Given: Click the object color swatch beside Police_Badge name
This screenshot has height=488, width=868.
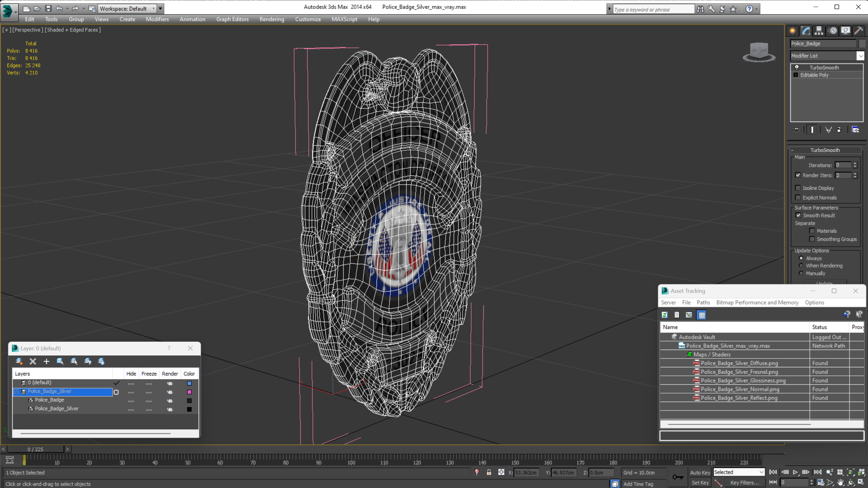Looking at the screenshot, I should 862,43.
